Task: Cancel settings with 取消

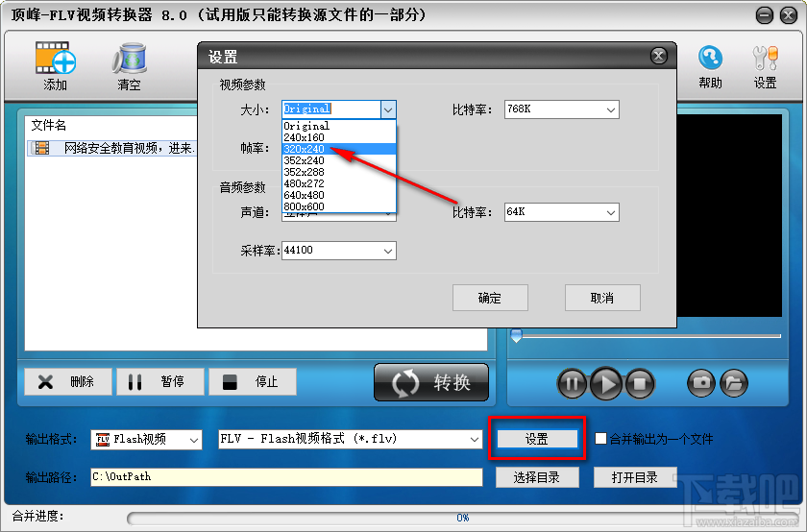Action: tap(602, 298)
